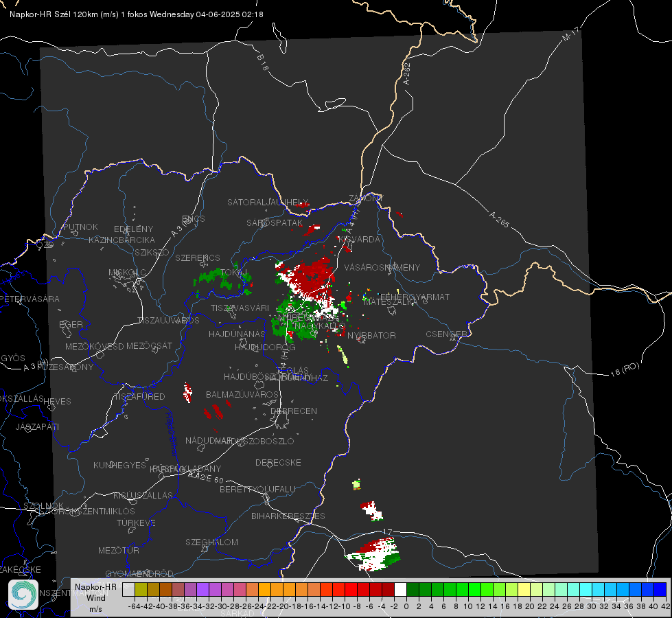This screenshot has width=672, height=618.
Task: Click the KUNHEGYES town label
Action: [x=119, y=465]
